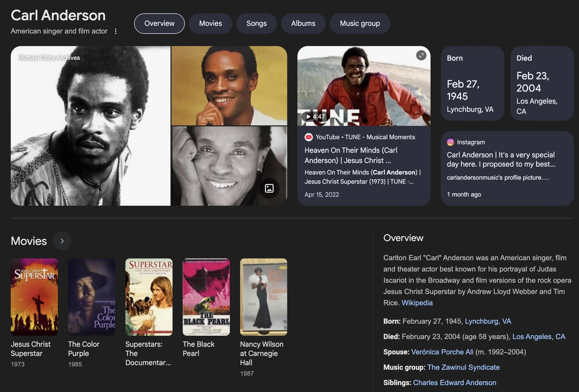
Task: Click the three-dot more options icon
Action: (x=116, y=31)
